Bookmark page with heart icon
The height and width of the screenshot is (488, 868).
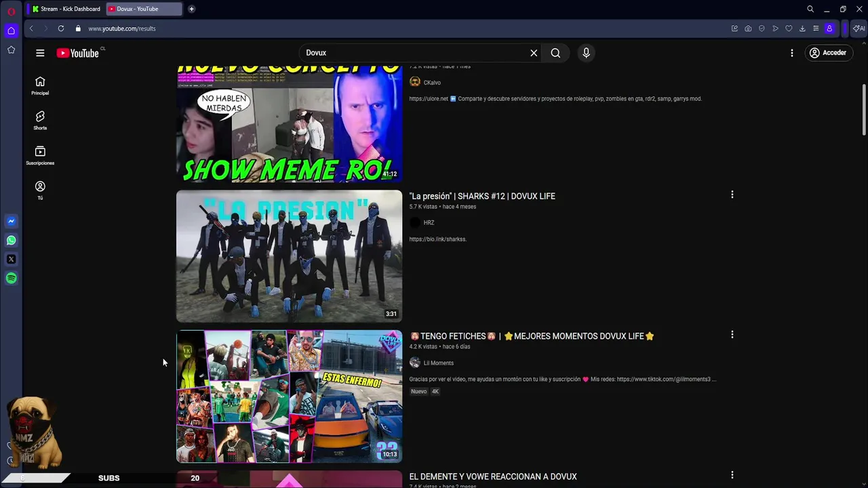tap(789, 28)
